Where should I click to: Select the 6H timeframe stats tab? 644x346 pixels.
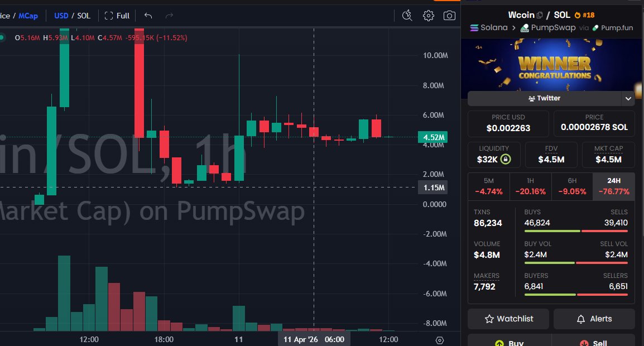[572, 186]
